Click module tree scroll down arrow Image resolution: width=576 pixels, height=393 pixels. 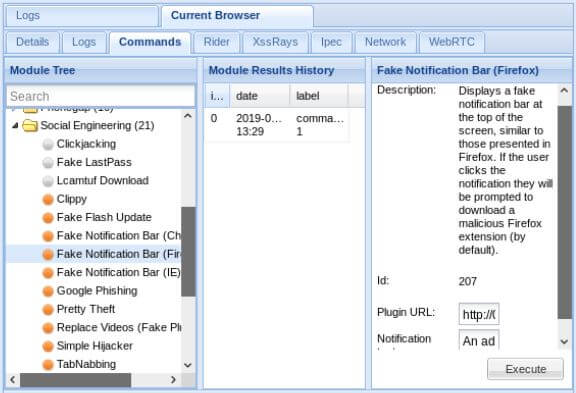coord(188,365)
